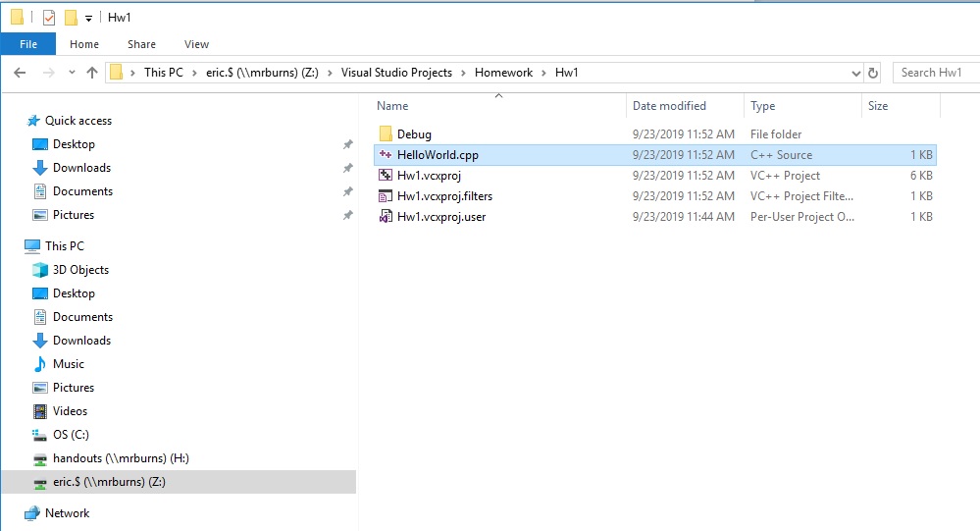Click the Properties icon in quick access toolbar

click(49, 18)
